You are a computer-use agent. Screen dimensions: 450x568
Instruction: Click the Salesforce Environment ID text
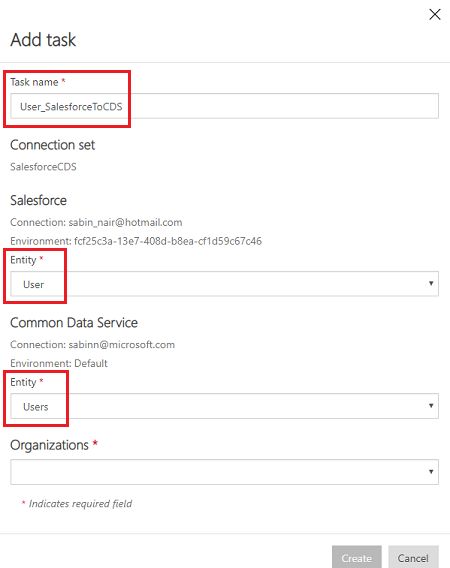(136, 241)
